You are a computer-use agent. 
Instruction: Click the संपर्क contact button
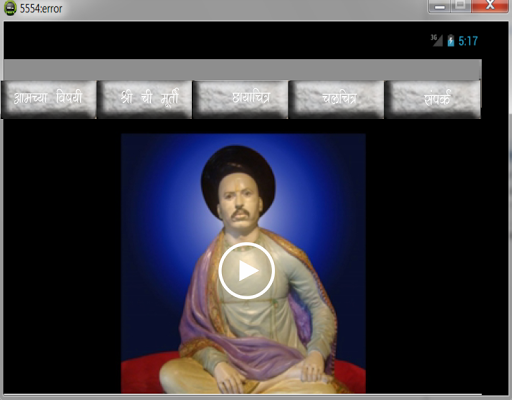point(433,99)
